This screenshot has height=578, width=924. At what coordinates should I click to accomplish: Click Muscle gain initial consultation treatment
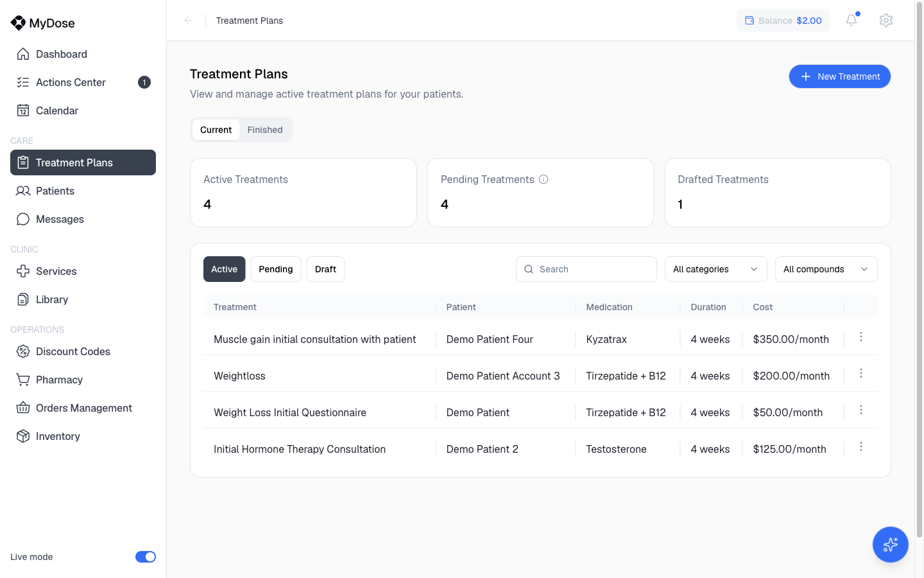point(314,339)
